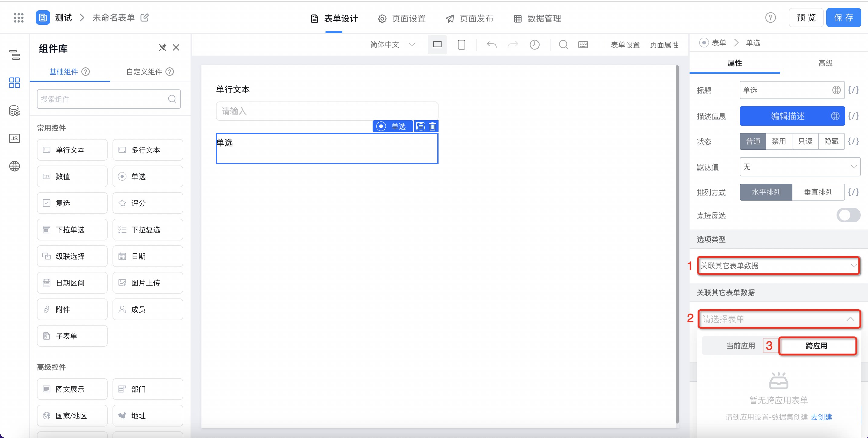Open the data source sidebar icon

pos(15,111)
